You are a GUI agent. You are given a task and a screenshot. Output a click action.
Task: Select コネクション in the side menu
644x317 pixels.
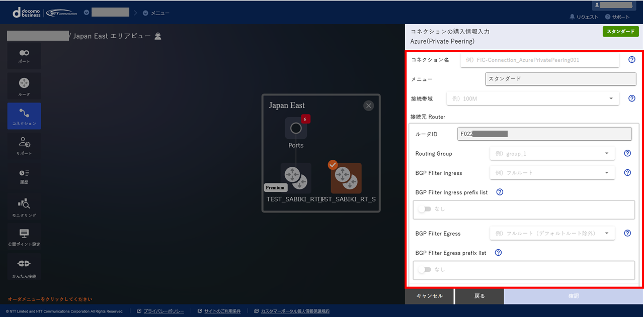[24, 116]
